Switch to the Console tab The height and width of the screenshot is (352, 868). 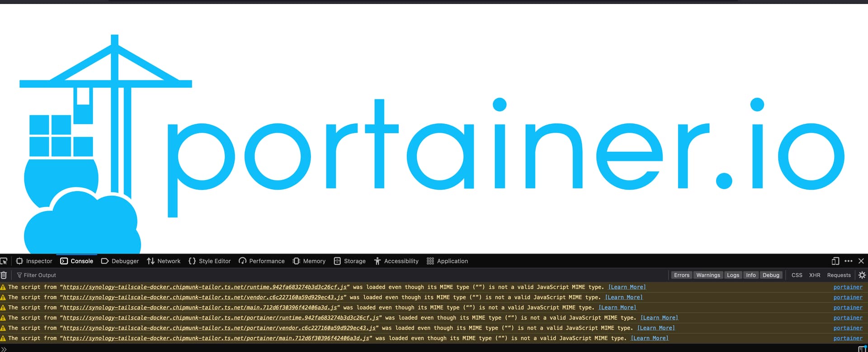pyautogui.click(x=77, y=261)
